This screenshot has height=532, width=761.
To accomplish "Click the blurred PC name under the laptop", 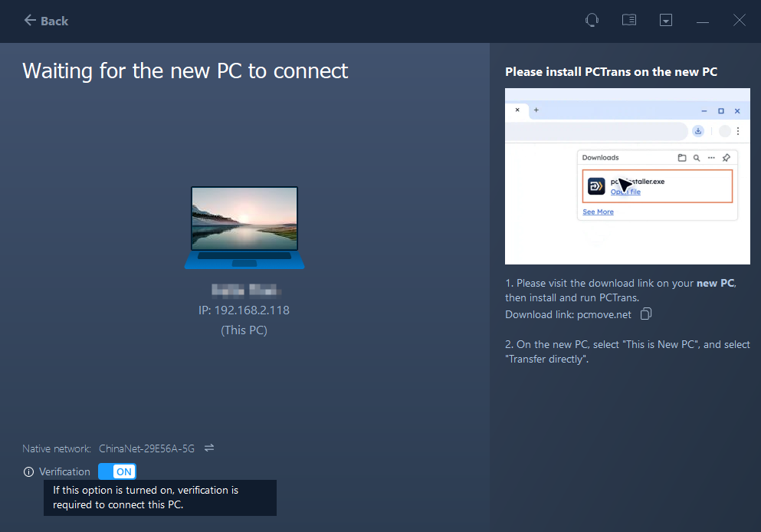I will [x=246, y=290].
